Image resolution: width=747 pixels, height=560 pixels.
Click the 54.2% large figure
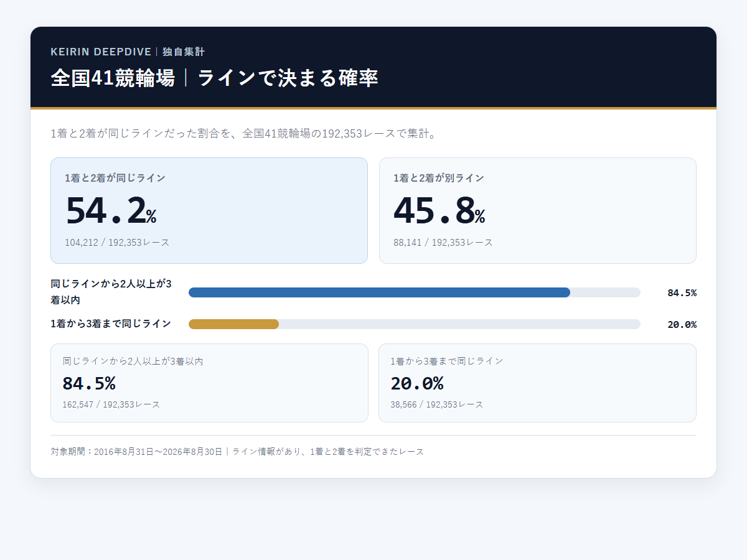(x=111, y=210)
